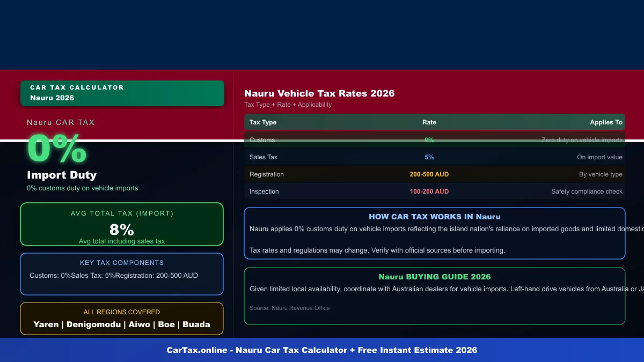
Task: Click the 0% rate in Customs row
Action: tap(429, 140)
